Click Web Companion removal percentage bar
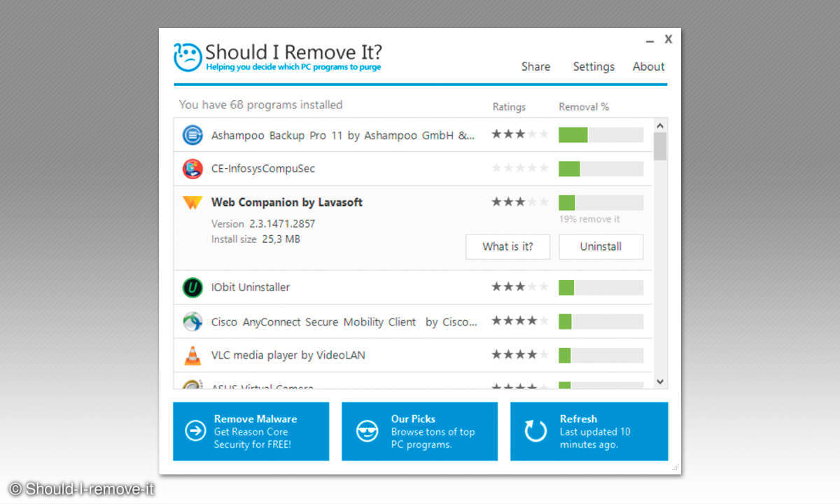The height and width of the screenshot is (504, 840). click(601, 203)
